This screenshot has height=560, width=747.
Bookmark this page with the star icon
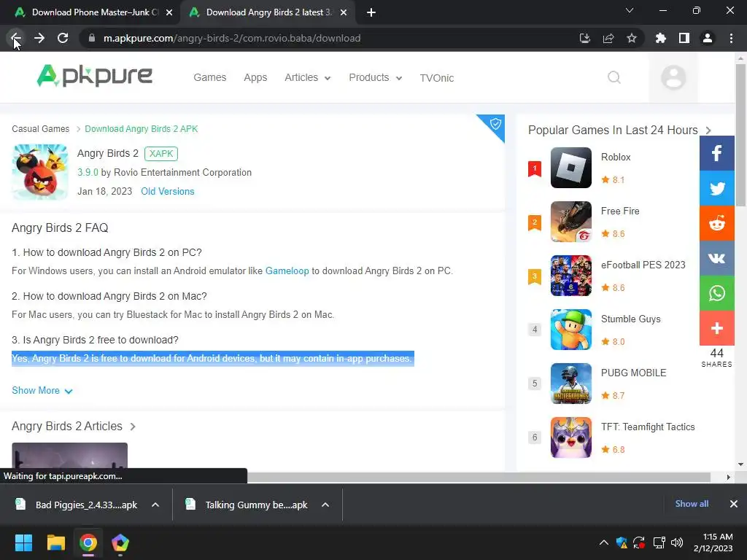tap(632, 38)
